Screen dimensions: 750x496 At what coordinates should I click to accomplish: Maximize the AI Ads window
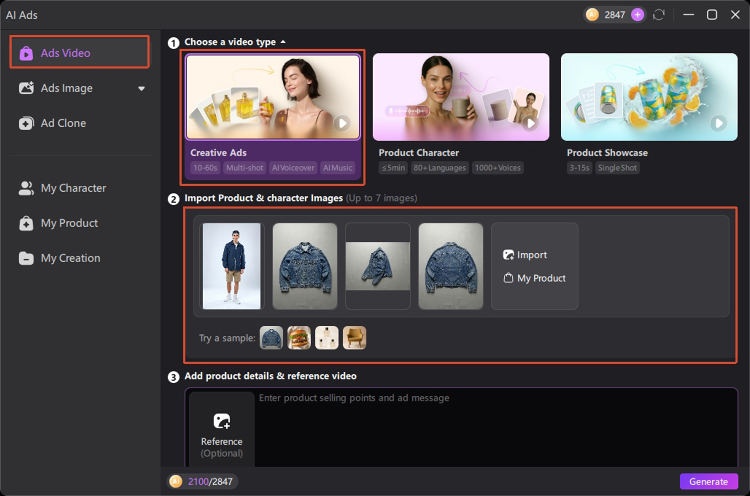point(712,15)
